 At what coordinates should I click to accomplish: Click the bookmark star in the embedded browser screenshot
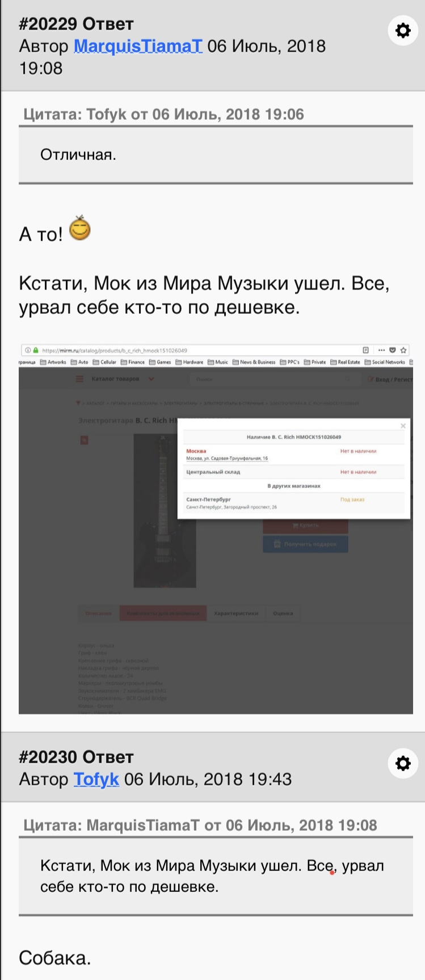403,350
